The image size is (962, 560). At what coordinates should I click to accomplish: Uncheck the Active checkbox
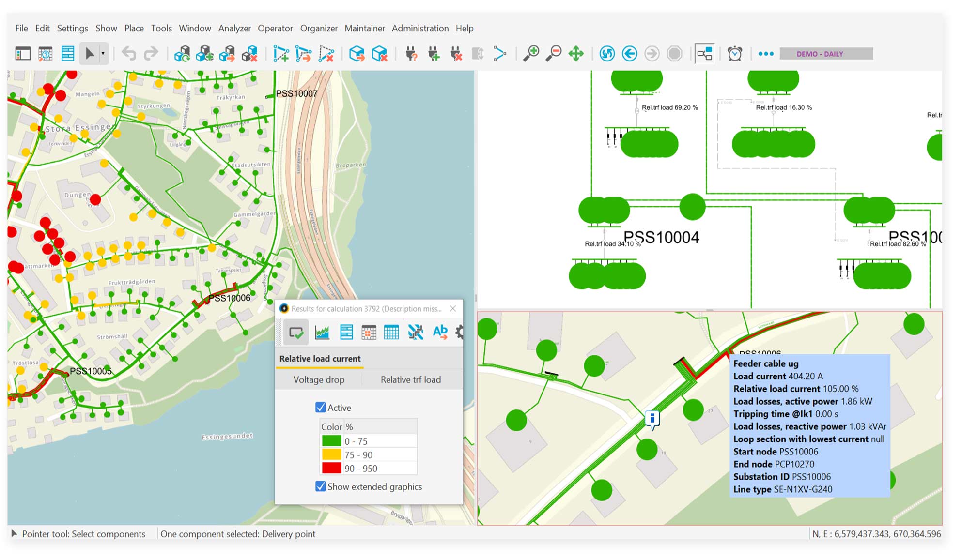320,408
